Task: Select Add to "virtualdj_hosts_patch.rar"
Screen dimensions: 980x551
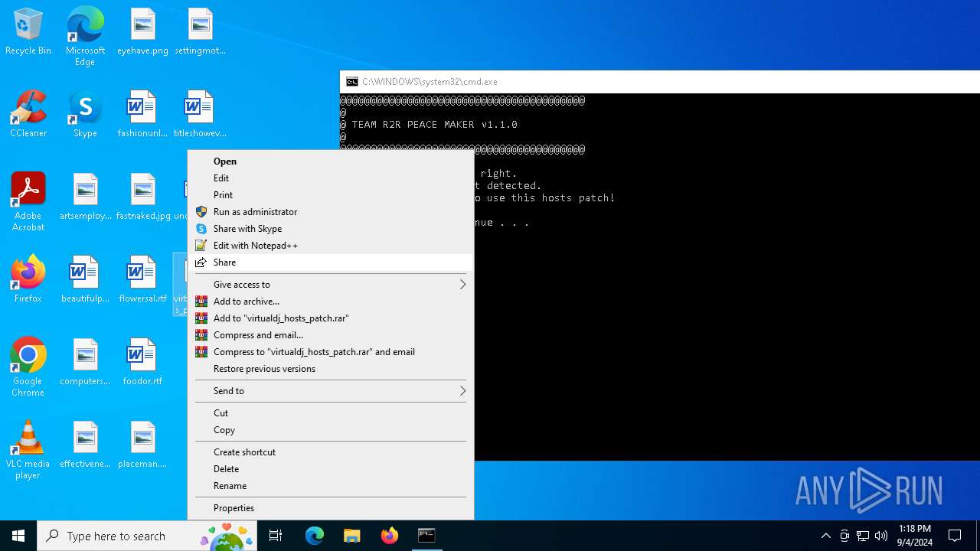Action: (331, 318)
